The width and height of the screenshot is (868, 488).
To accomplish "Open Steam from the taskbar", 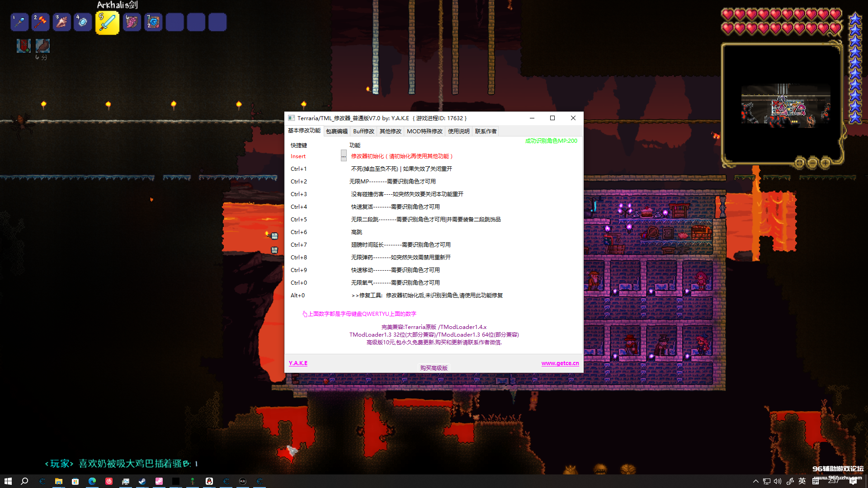I will click(142, 481).
